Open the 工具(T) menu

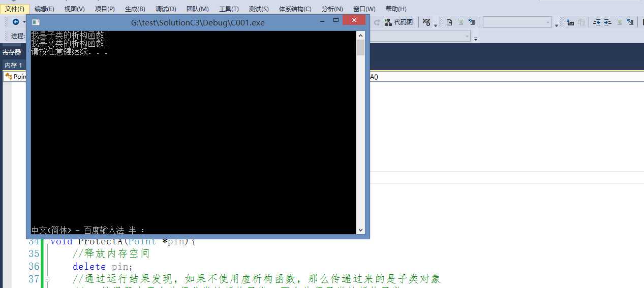229,9
